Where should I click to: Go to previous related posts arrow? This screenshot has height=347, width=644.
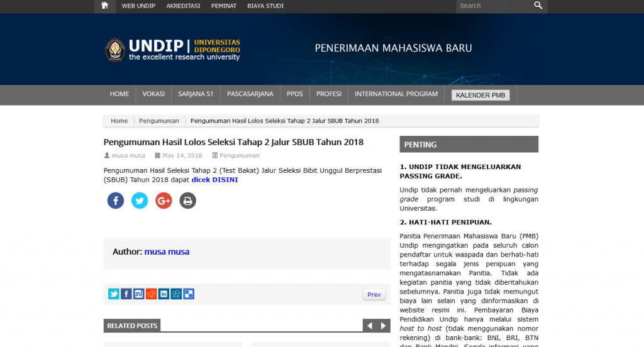(370, 326)
